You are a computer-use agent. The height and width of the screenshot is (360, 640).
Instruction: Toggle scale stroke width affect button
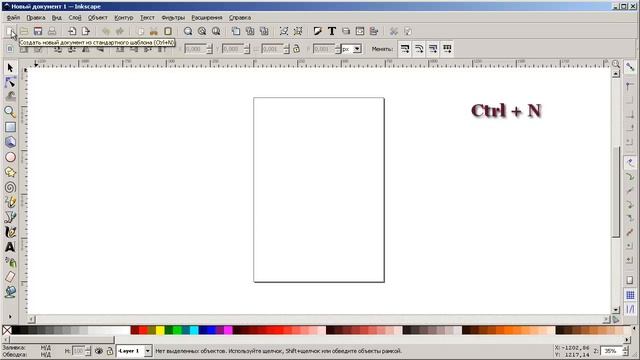tap(405, 49)
